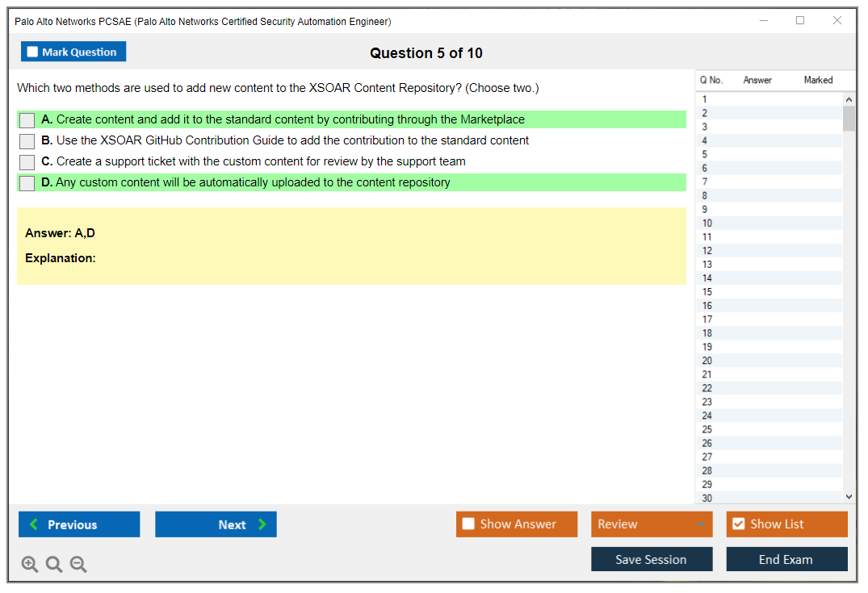Screen dimensions: 868x593
Task: Select checkbox for option C support ticket
Action: tap(27, 162)
